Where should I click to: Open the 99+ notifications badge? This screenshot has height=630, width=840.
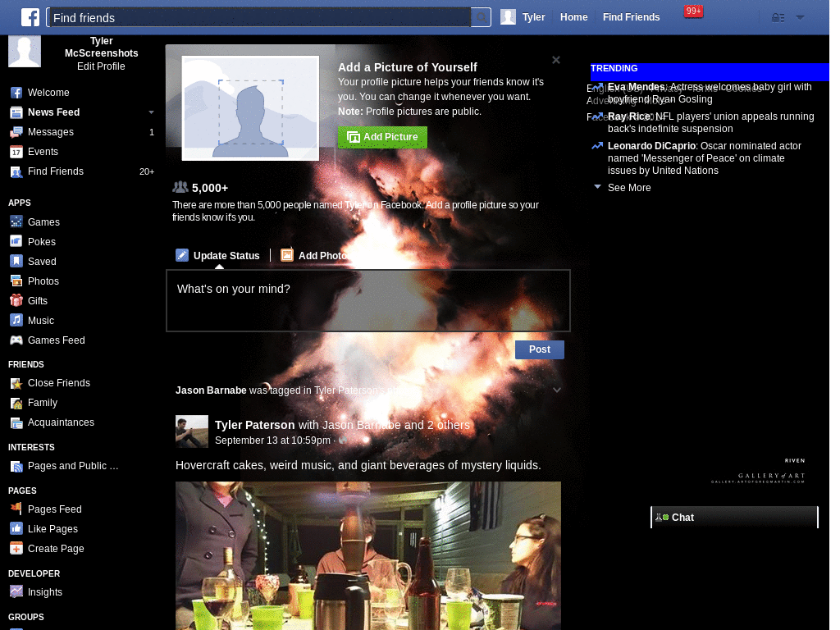coord(693,11)
